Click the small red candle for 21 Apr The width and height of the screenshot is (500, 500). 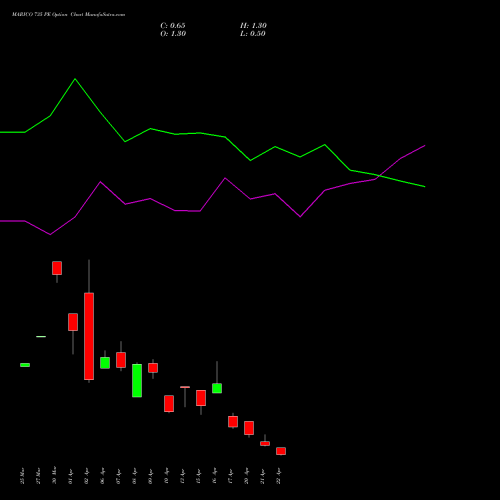[265, 443]
